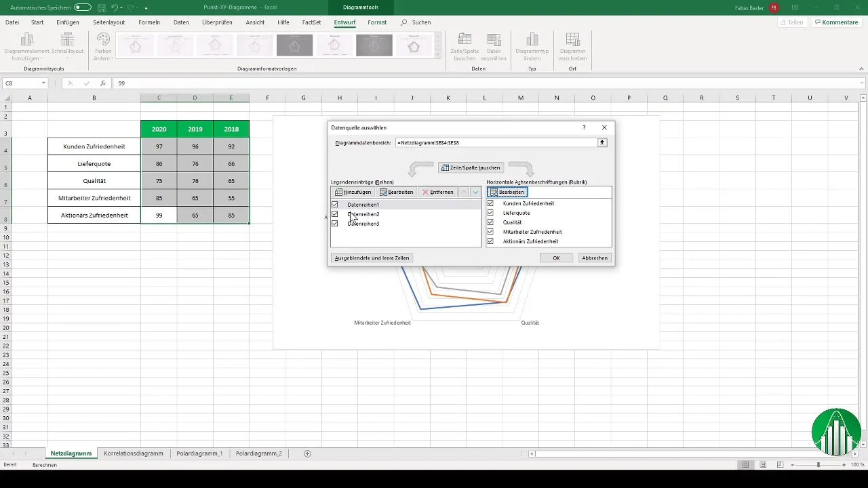Click the Undo arrow icon
868x488 pixels.
(x=115, y=7)
